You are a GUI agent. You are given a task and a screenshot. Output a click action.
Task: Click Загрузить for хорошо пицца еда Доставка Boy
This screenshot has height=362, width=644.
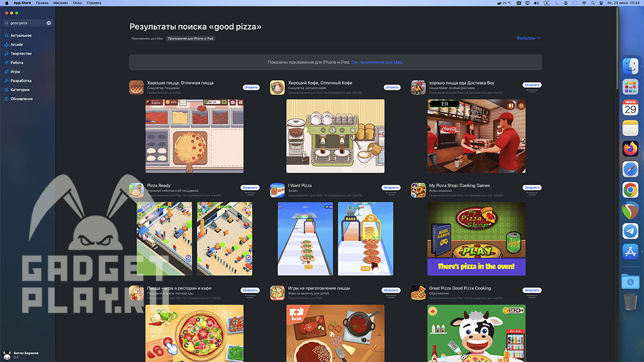532,85
